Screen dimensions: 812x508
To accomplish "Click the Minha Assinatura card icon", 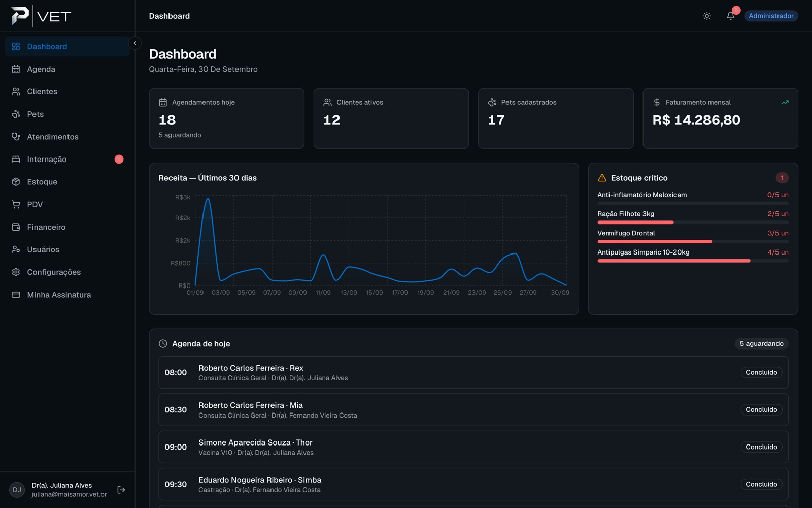I will (16, 295).
